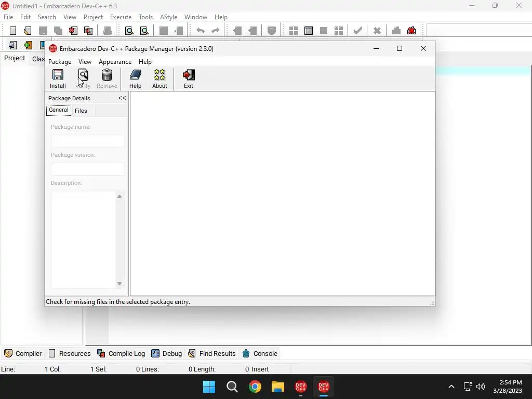532x399 pixels.
Task: Switch to the Project tab in Dev-C++ sidebar
Action: click(x=15, y=58)
